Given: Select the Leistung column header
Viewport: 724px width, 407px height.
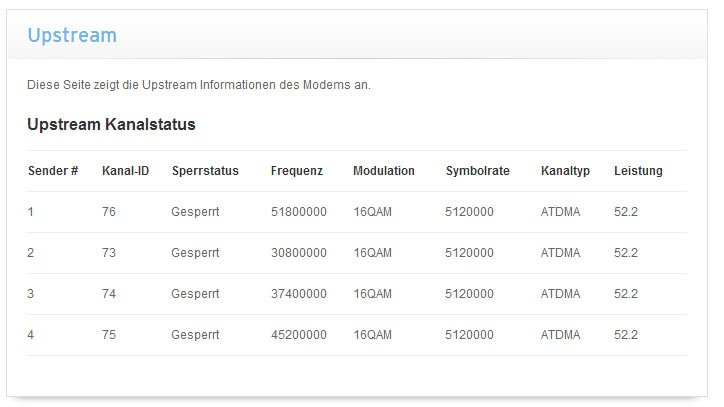Looking at the screenshot, I should [638, 171].
